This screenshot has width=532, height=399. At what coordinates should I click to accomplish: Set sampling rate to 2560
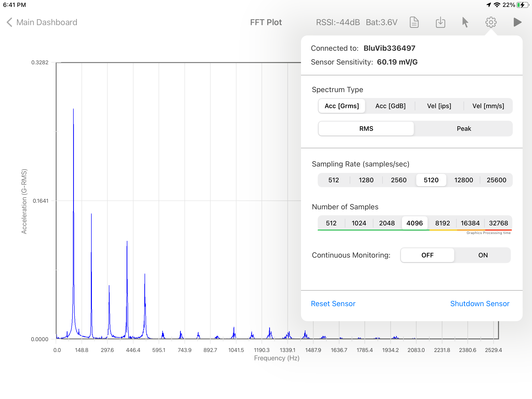click(x=399, y=180)
